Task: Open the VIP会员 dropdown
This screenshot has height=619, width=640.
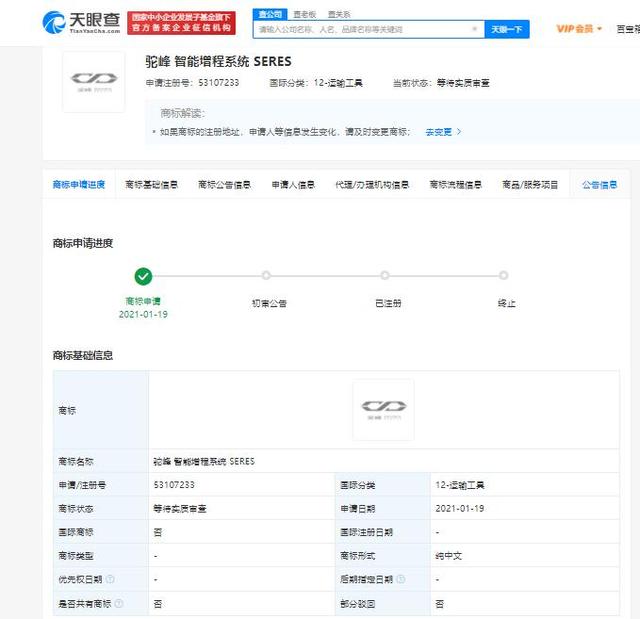Action: (579, 29)
